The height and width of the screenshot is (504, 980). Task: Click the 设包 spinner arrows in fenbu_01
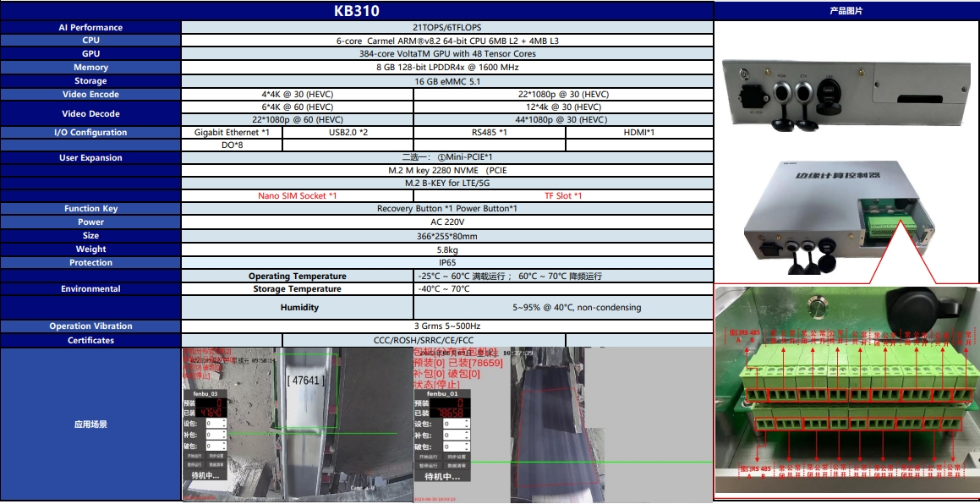[x=466, y=424]
